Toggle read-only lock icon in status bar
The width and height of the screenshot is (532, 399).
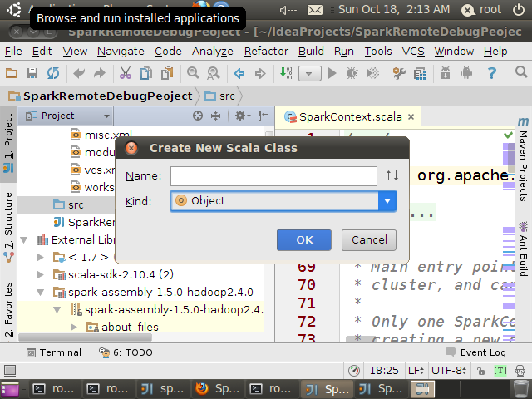pos(480,371)
